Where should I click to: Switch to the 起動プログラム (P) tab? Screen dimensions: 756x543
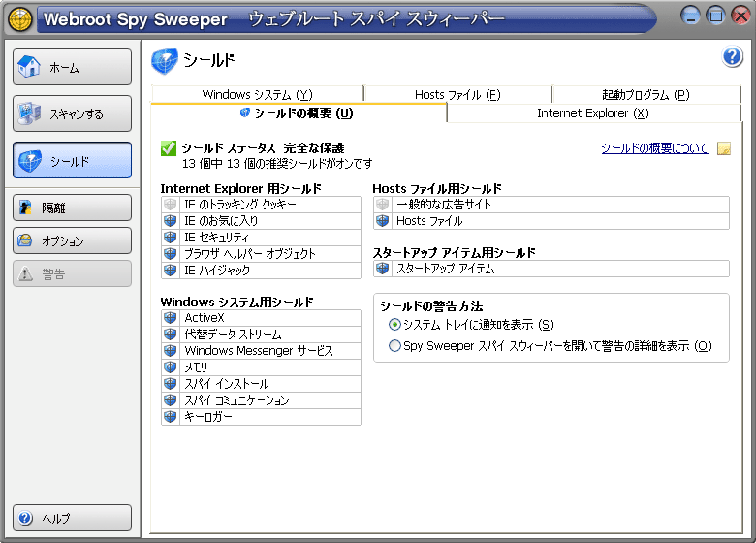click(x=646, y=94)
